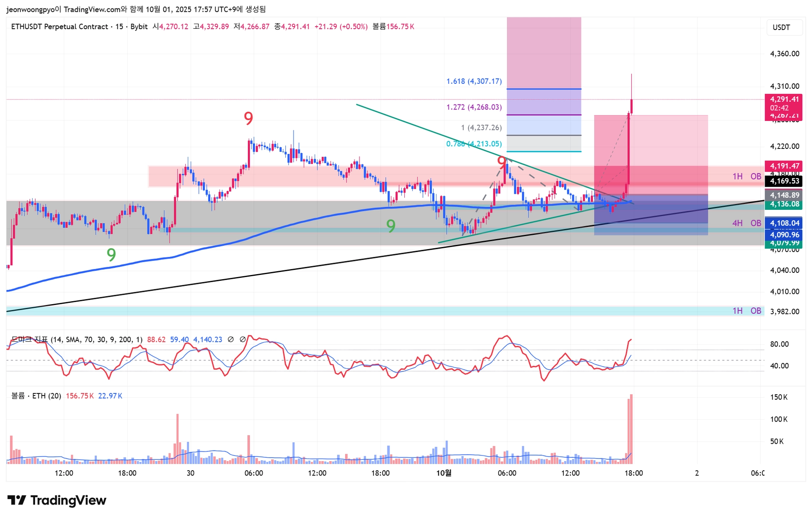Click the red 9 marker above the 06:00 peak

click(249, 118)
